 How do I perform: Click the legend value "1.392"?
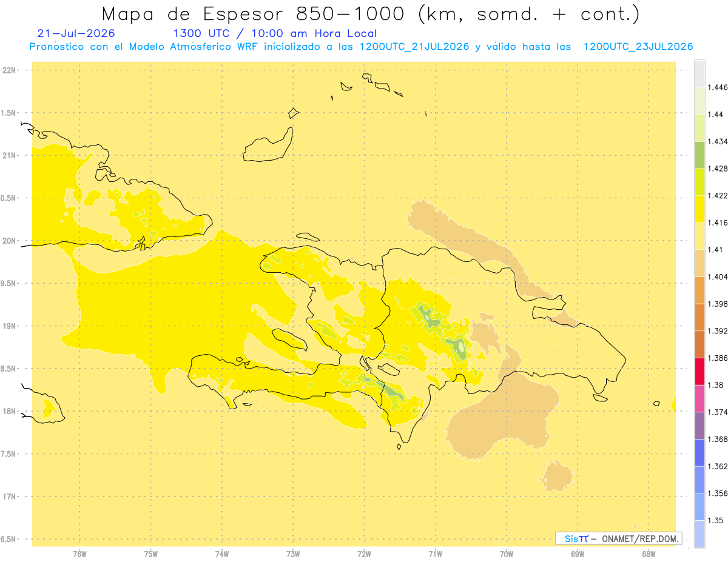point(718,331)
